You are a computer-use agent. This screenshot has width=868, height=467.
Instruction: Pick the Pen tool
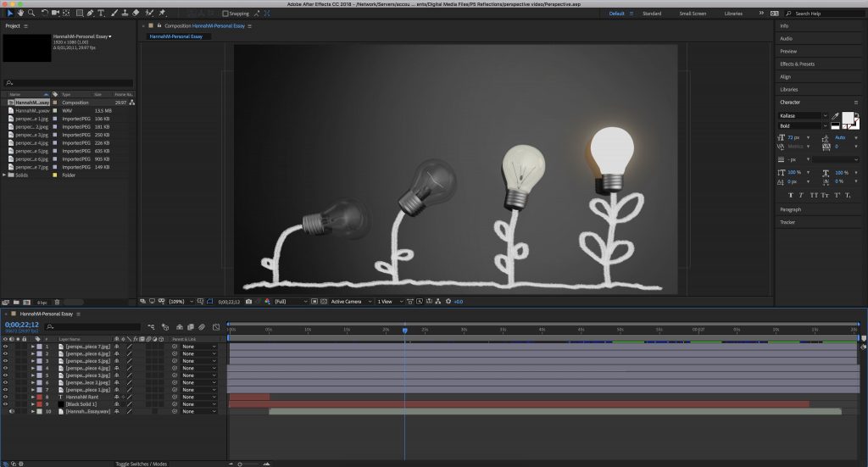pyautogui.click(x=92, y=14)
